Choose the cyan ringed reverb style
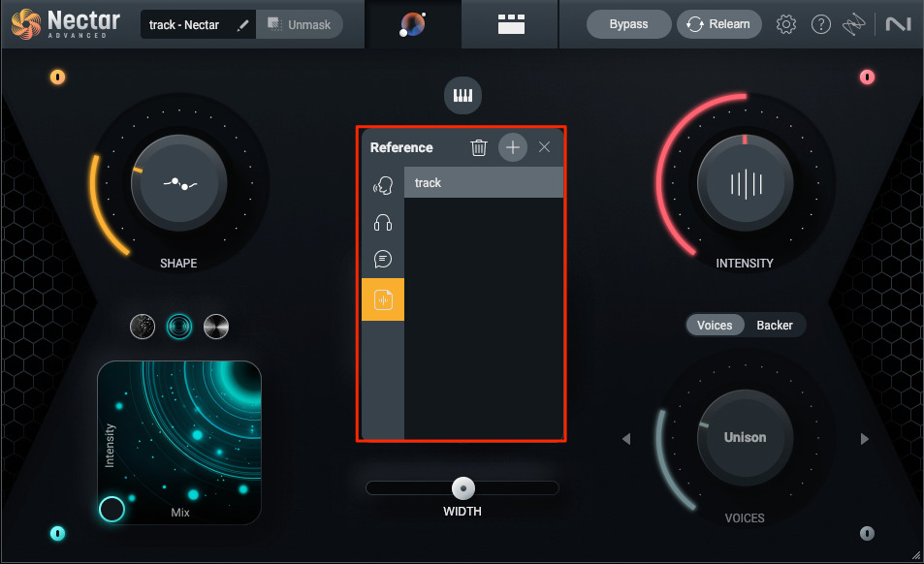924x564 pixels. (x=179, y=327)
